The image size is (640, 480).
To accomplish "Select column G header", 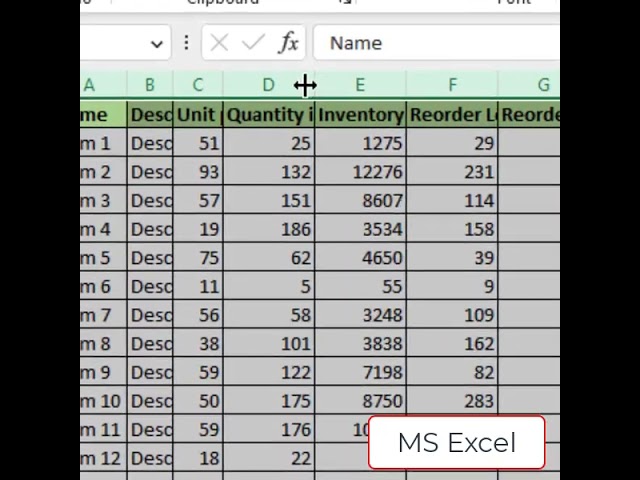I will (x=529, y=85).
